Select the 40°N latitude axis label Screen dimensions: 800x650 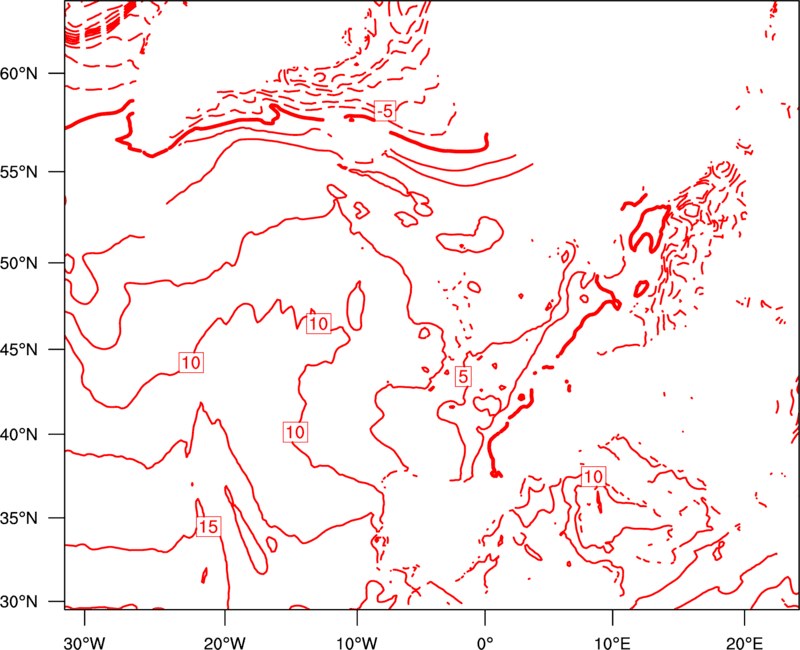pos(19,435)
